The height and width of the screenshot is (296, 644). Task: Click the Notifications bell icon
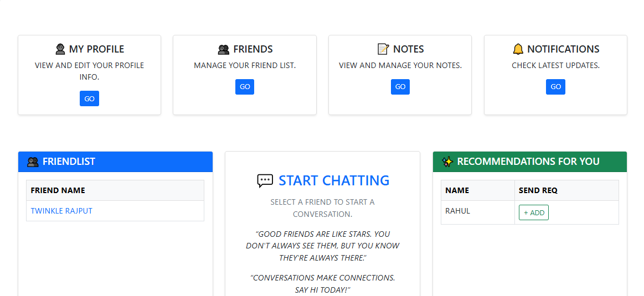pos(518,49)
